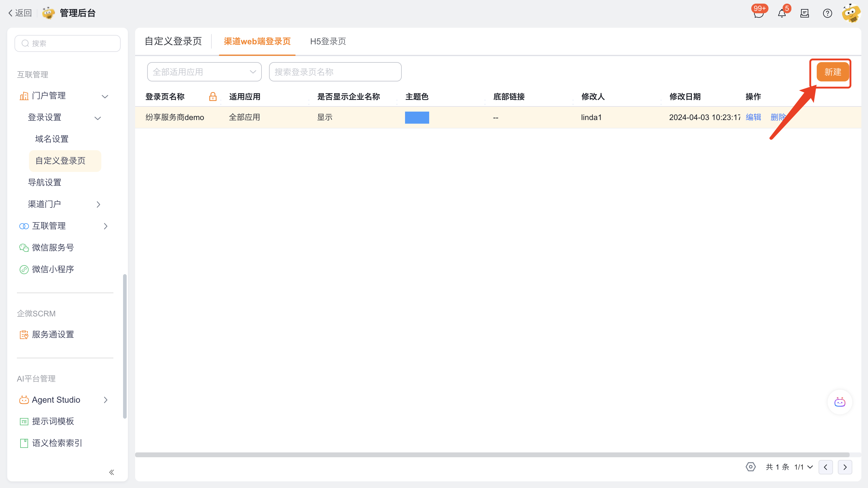Select the 渠道web端登录页 tab

click(x=257, y=41)
